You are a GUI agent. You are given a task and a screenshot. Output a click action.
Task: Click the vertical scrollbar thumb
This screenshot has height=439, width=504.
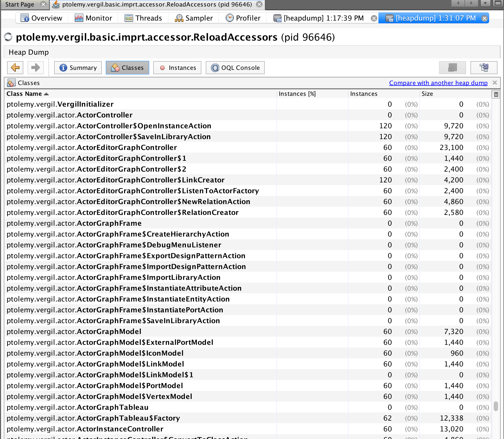click(496, 406)
